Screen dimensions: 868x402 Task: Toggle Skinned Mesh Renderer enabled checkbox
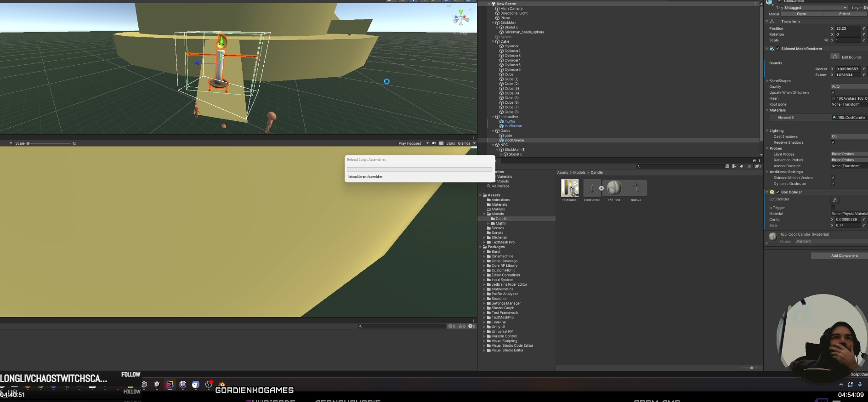click(x=777, y=49)
